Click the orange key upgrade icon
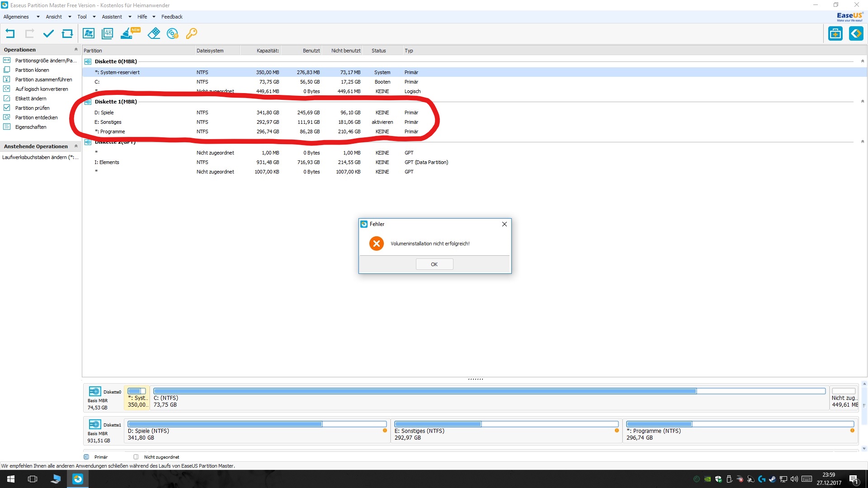 pyautogui.click(x=192, y=33)
